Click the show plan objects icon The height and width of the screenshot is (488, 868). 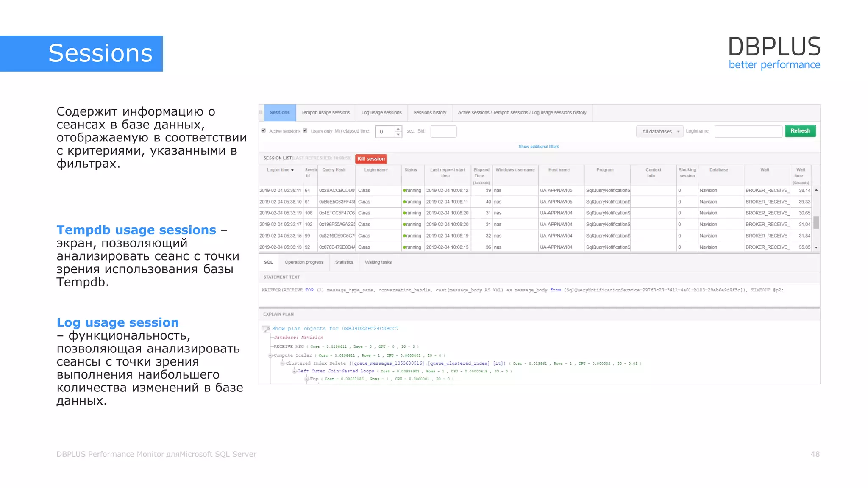(x=266, y=328)
